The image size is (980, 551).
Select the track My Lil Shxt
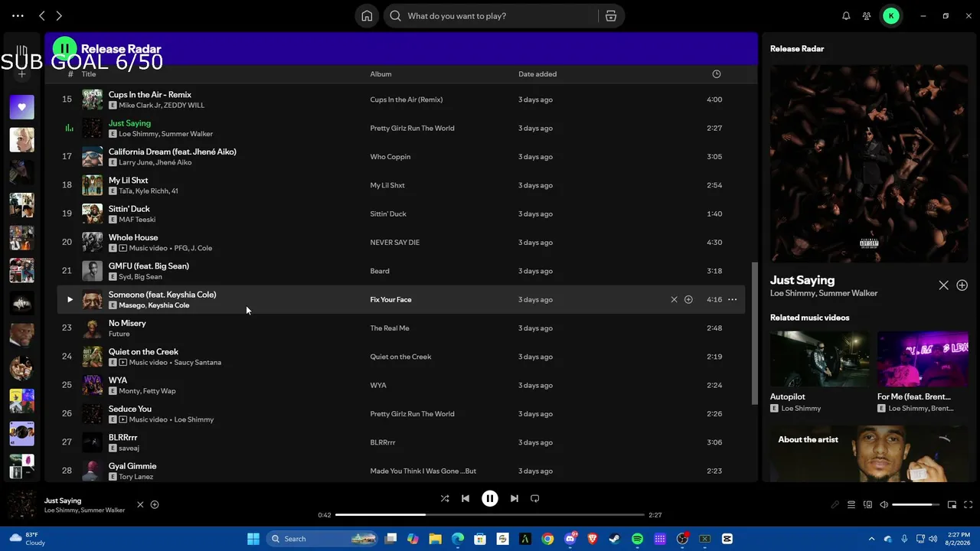[401, 185]
